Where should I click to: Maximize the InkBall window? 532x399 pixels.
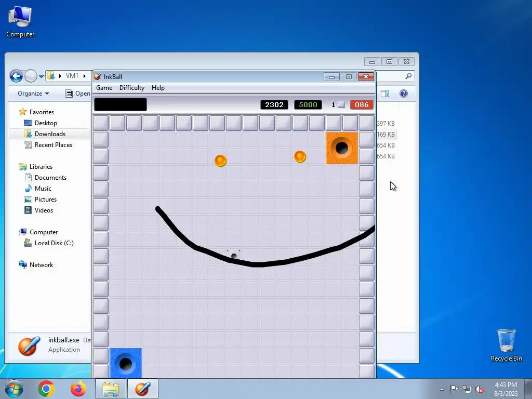click(x=349, y=77)
